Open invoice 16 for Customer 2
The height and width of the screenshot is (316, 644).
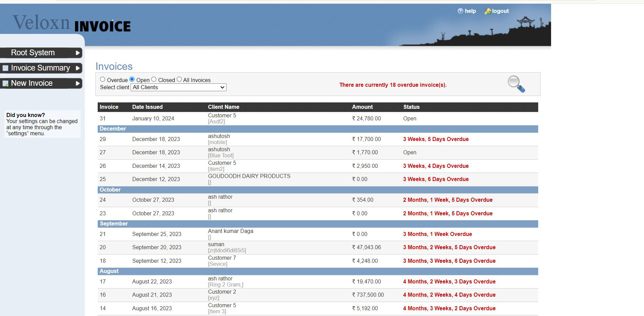103,295
